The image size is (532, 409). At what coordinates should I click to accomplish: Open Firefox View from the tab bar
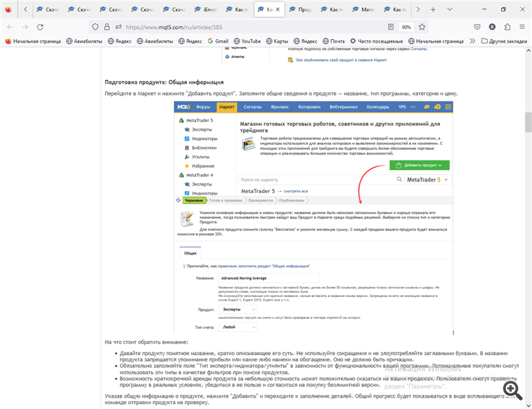click(8, 9)
